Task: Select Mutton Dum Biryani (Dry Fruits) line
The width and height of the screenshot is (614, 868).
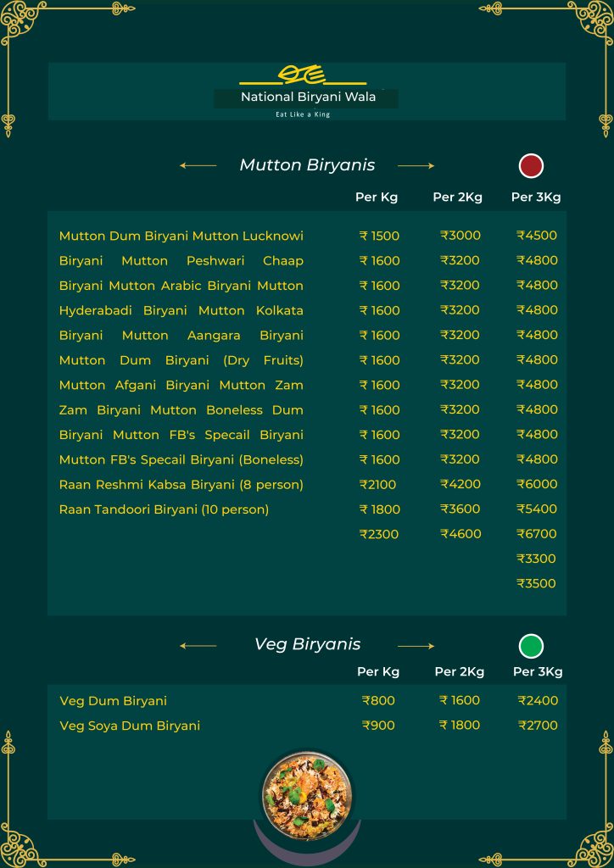Action: coord(181,360)
